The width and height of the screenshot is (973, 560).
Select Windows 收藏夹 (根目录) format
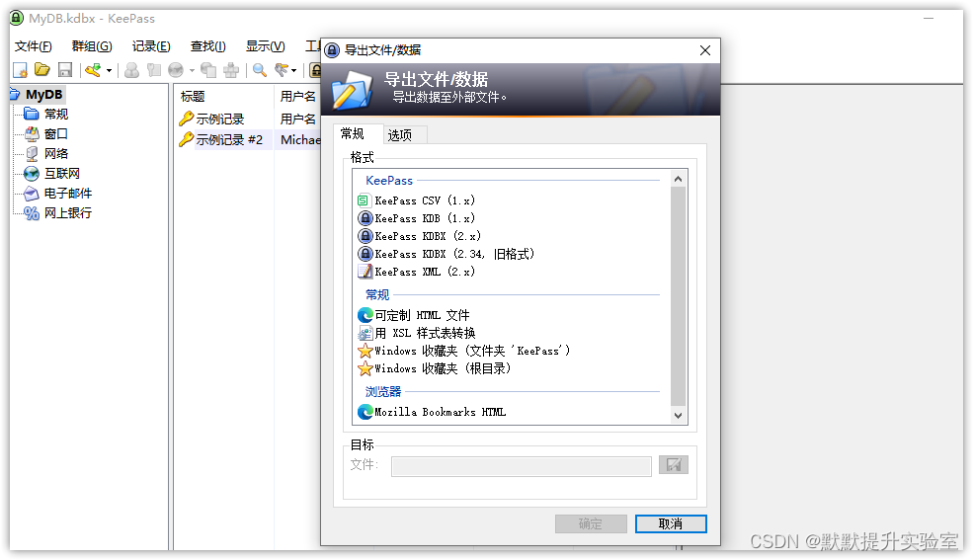coord(443,369)
